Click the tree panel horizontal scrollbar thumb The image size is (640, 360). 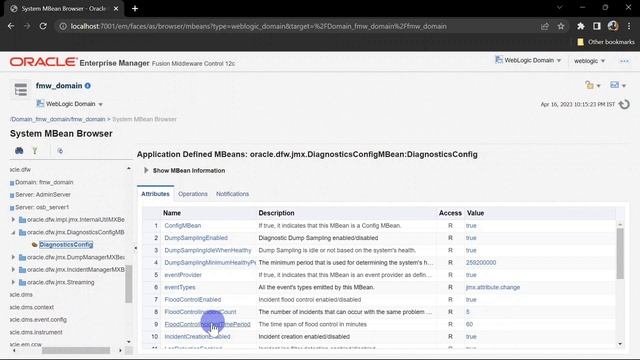coord(76,350)
